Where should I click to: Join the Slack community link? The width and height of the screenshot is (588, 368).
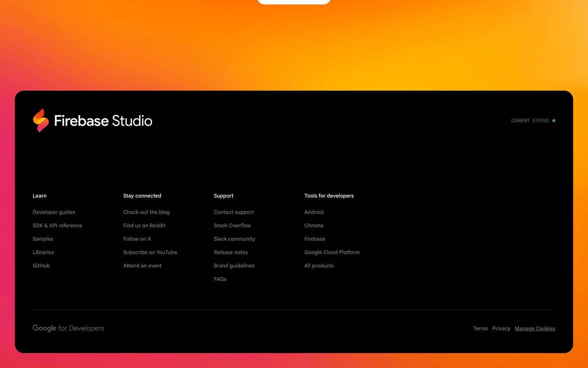[234, 239]
